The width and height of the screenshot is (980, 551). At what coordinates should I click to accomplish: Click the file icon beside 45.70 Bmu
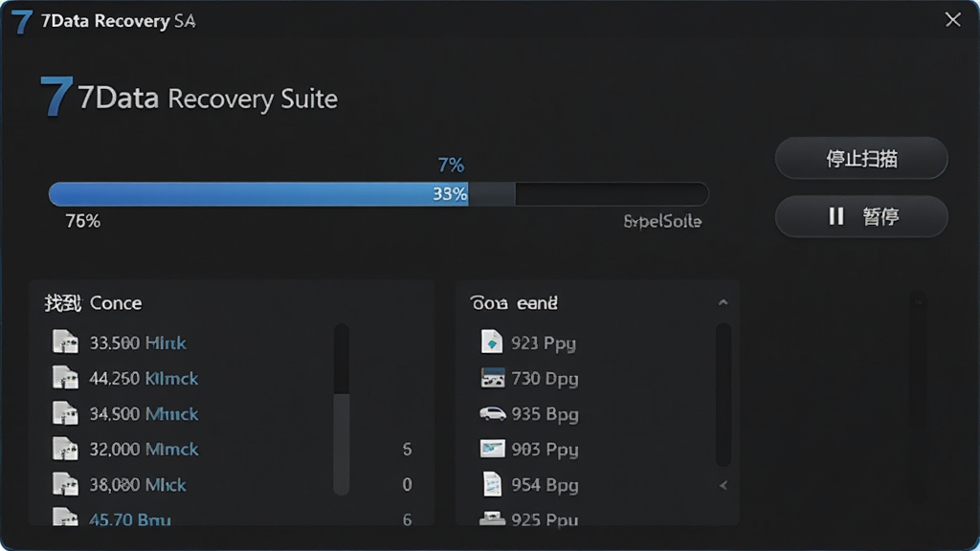coord(65,518)
